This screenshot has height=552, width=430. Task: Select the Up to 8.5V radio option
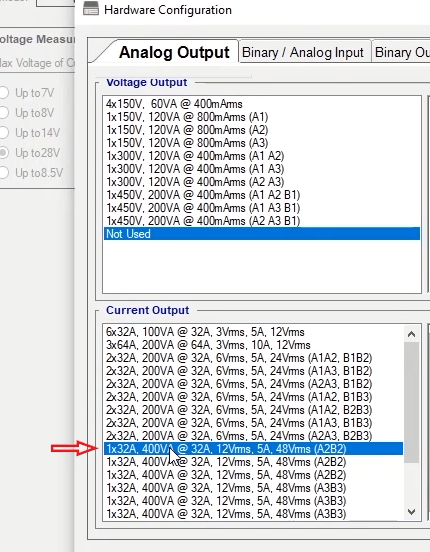[x=4, y=173]
